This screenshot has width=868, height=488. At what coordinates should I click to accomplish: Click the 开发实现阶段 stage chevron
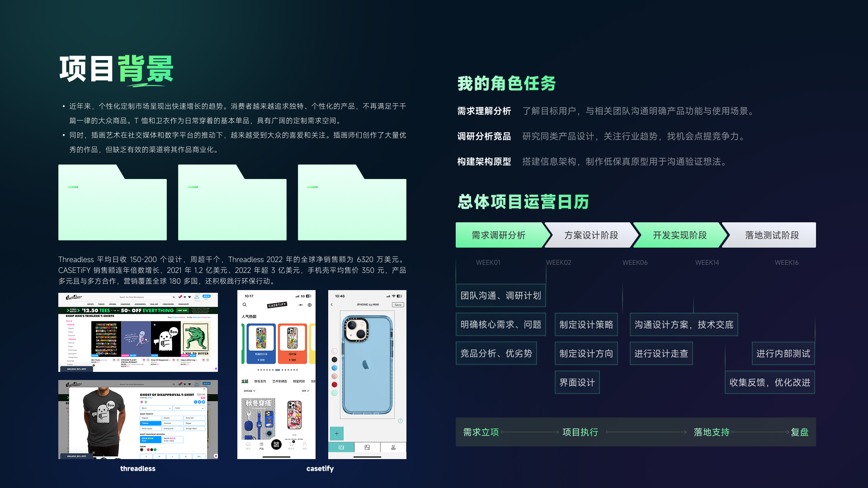pyautogui.click(x=680, y=235)
